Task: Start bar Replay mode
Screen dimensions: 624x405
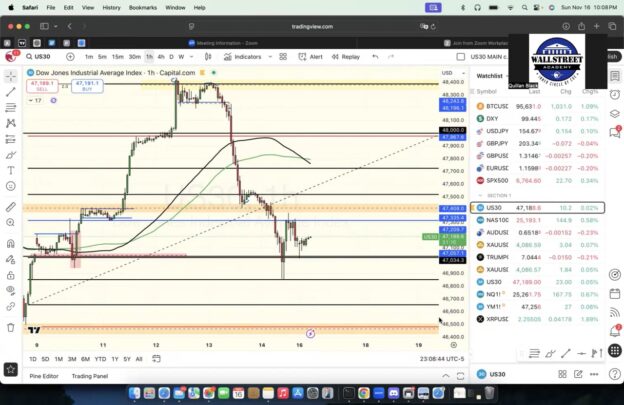Action: pos(346,57)
